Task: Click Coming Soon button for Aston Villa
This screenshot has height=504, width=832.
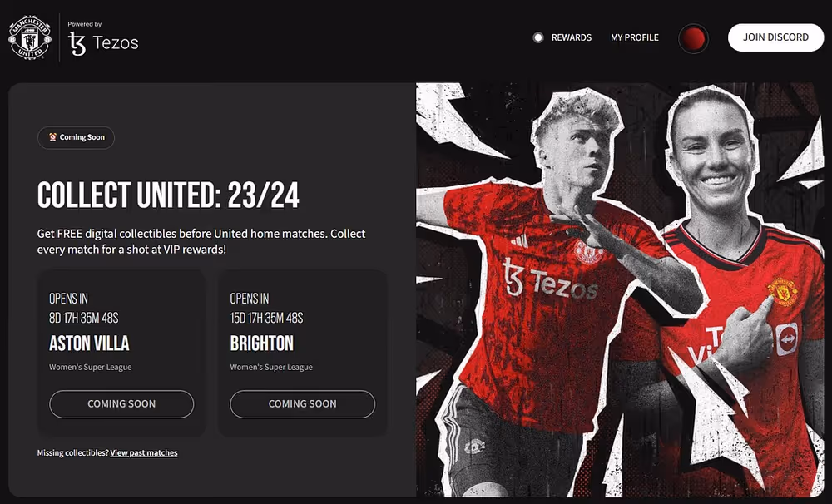Action: (x=121, y=403)
